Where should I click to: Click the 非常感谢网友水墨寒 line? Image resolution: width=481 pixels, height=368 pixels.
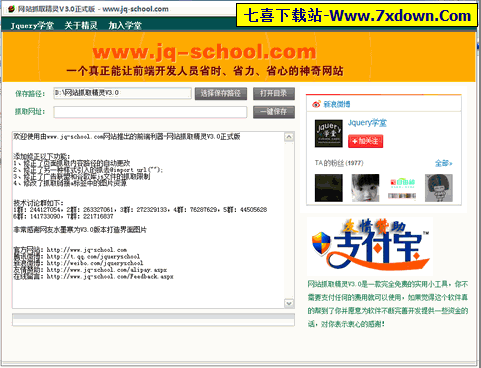tap(80, 230)
